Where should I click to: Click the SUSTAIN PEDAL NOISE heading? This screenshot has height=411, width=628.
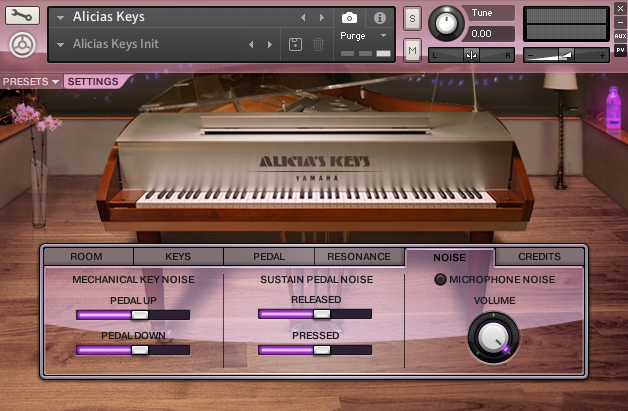click(316, 280)
